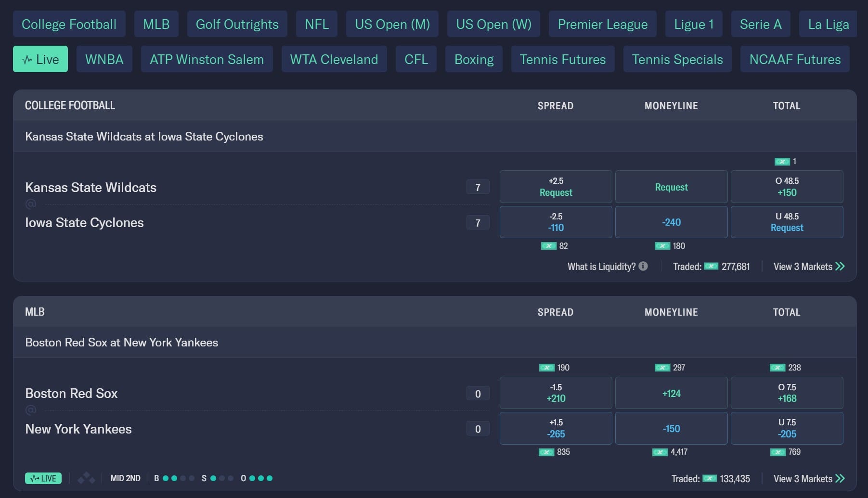Viewport: 868px width, 498px height.
Task: Click the cash icon next to liquidity 180
Action: (662, 246)
